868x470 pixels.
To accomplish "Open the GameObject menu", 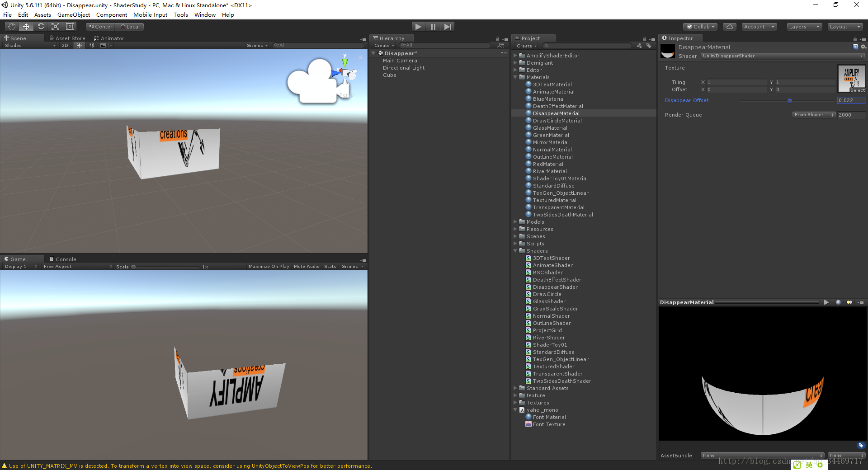I will [x=74, y=15].
